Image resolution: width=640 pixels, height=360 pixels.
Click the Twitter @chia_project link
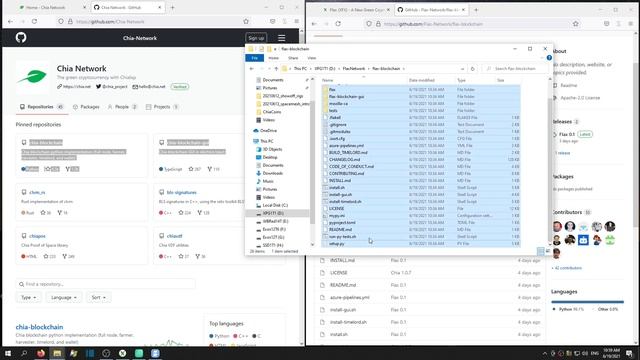pos(112,87)
